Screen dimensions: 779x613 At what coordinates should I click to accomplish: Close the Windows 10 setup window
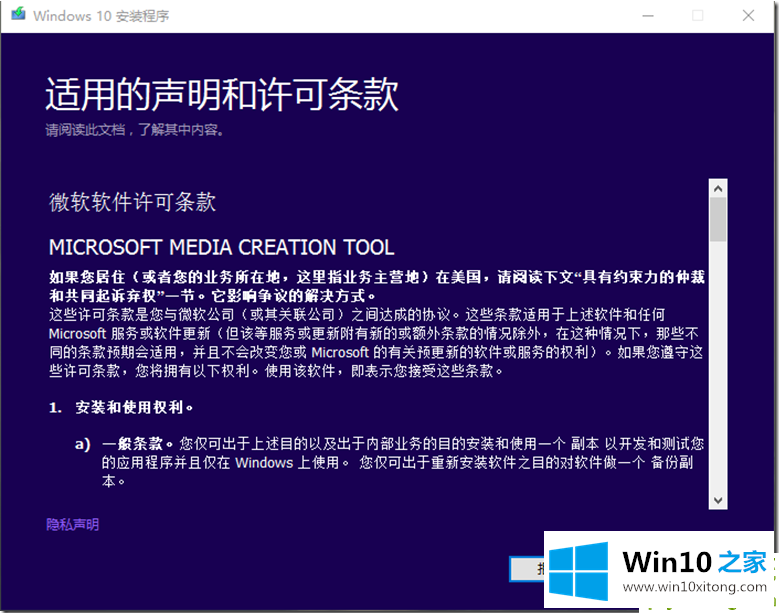pos(748,16)
